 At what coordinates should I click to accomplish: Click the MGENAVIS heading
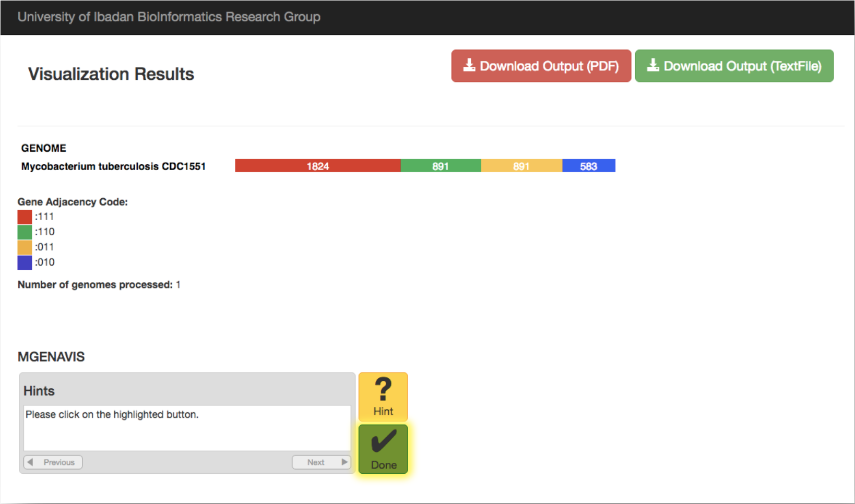[51, 357]
